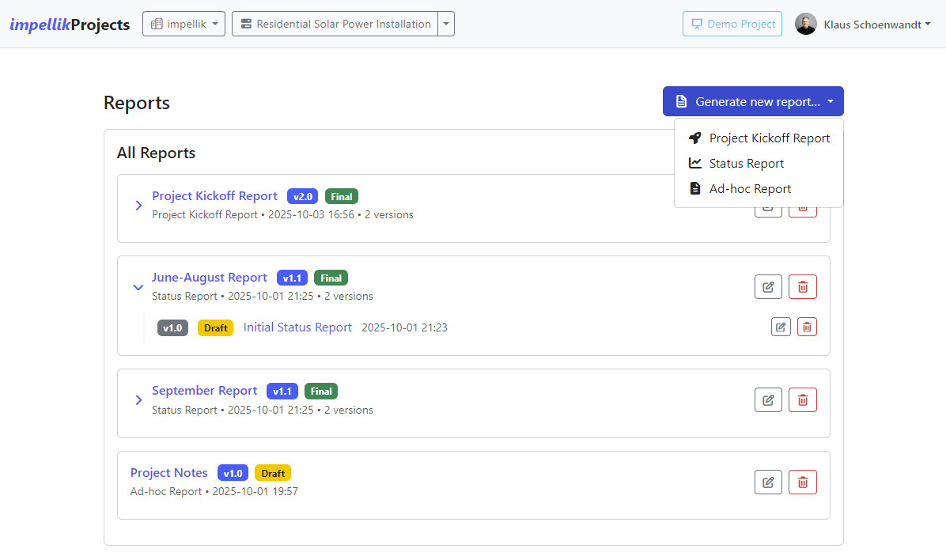
Task: Collapse the June-August Report versions
Action: tap(138, 287)
